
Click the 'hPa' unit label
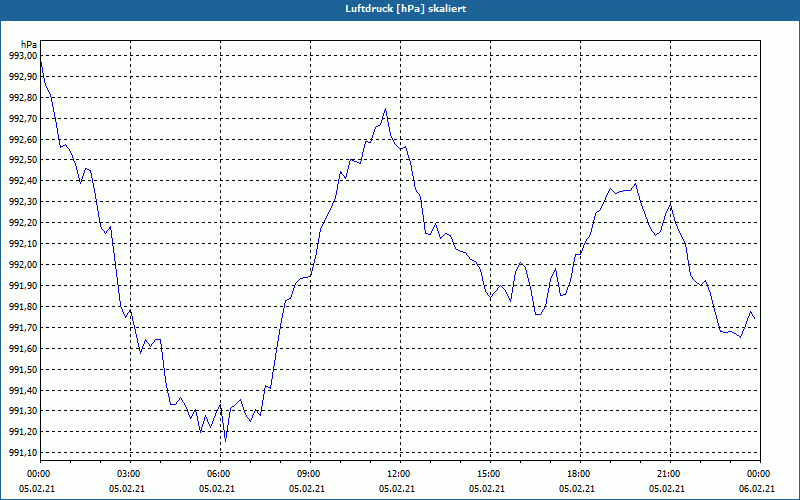tap(29, 45)
